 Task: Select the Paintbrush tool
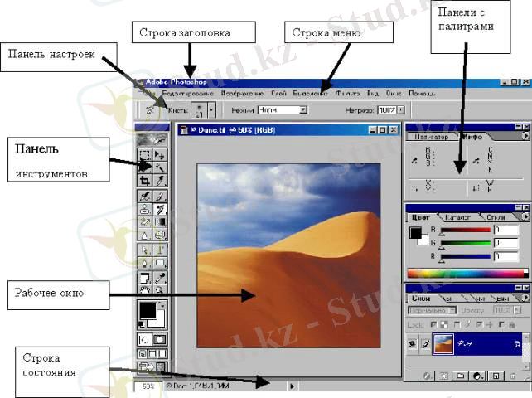(159, 197)
